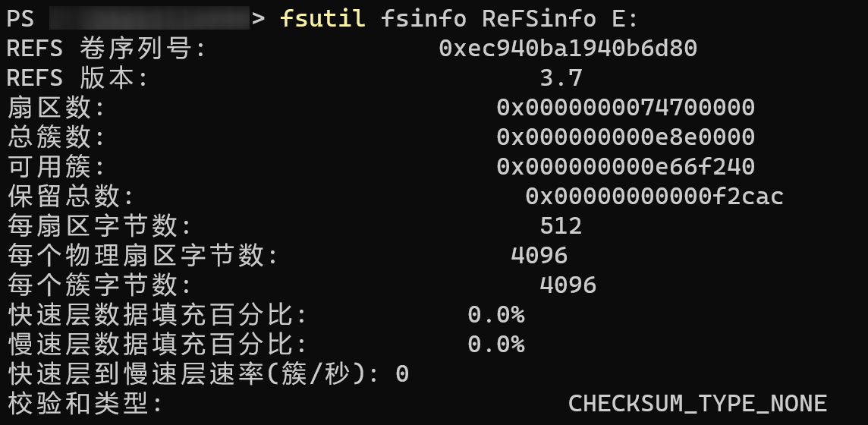Screen dimensions: 868x425
Task: Click the slow tier fill percentage value
Action: coord(496,345)
